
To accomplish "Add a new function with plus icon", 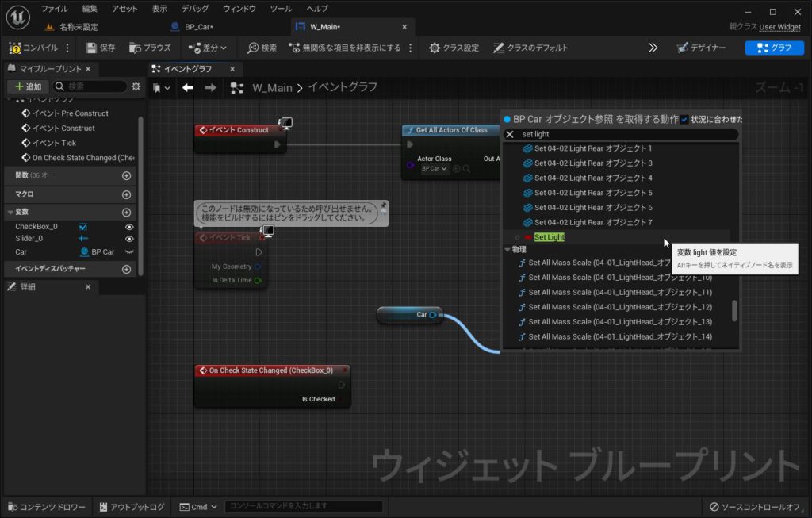I will point(126,175).
